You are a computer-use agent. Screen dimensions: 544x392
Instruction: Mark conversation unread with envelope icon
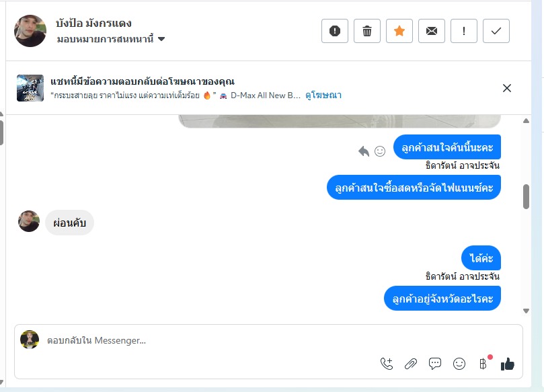pyautogui.click(x=432, y=31)
